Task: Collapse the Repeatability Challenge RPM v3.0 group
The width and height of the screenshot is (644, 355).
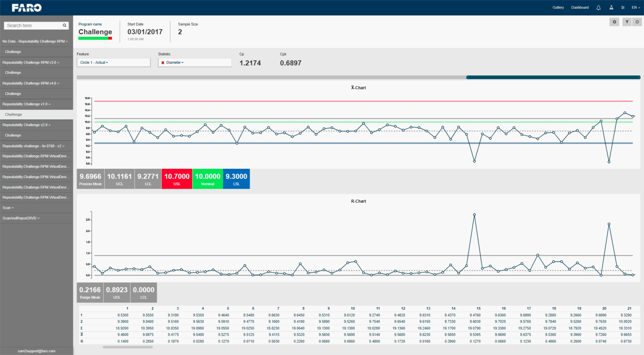Action: 31,63
